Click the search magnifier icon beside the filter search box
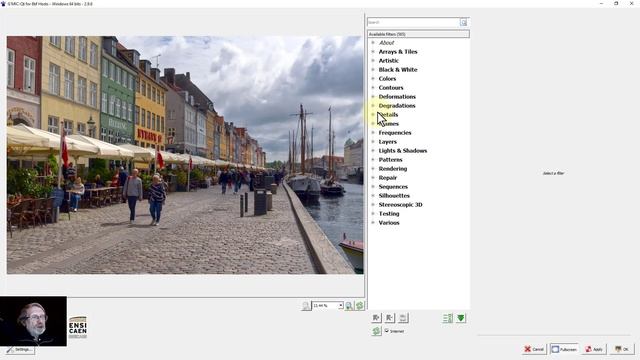Screen dimensions: 640x360 [463, 22]
